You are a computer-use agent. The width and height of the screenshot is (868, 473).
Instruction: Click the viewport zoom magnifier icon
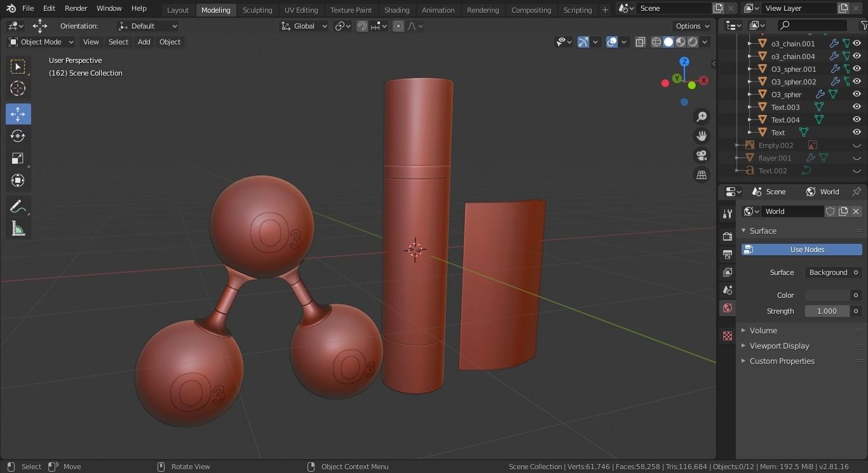click(702, 117)
